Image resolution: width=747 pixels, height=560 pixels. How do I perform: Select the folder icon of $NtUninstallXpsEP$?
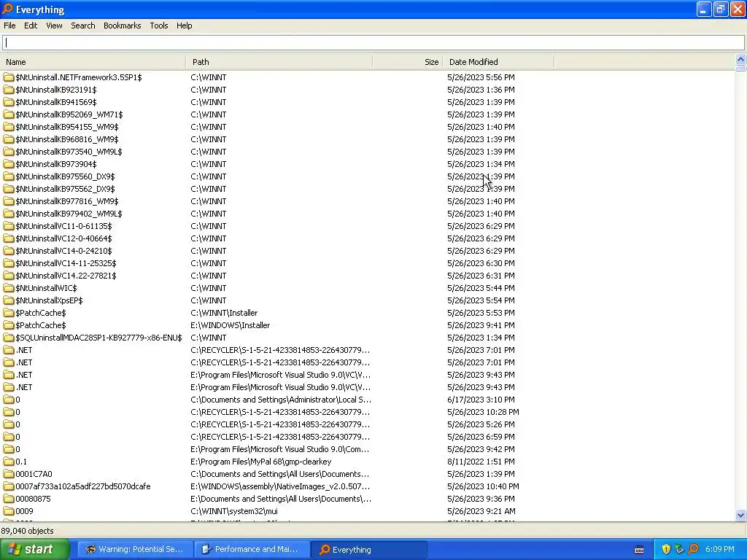click(9, 300)
